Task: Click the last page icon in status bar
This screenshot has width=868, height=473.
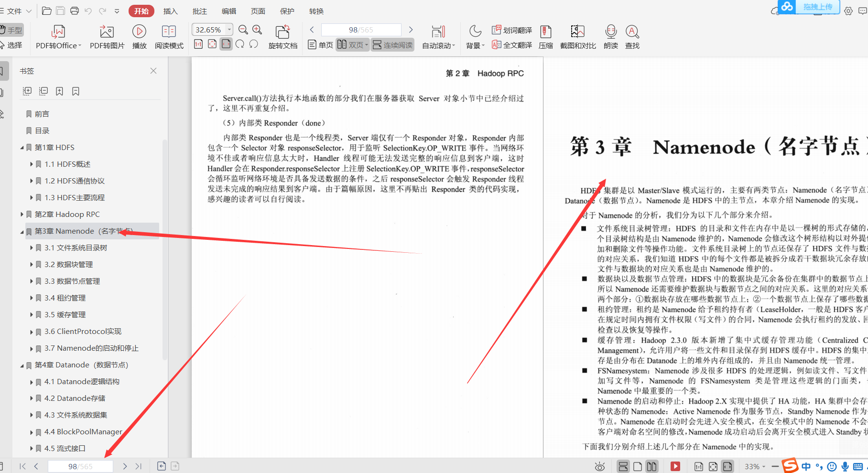Action: (x=139, y=466)
